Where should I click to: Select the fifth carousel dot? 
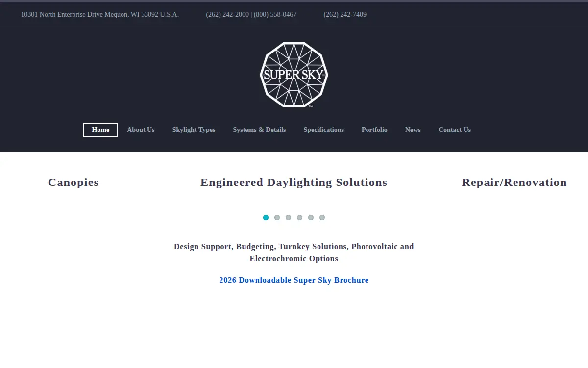(311, 217)
